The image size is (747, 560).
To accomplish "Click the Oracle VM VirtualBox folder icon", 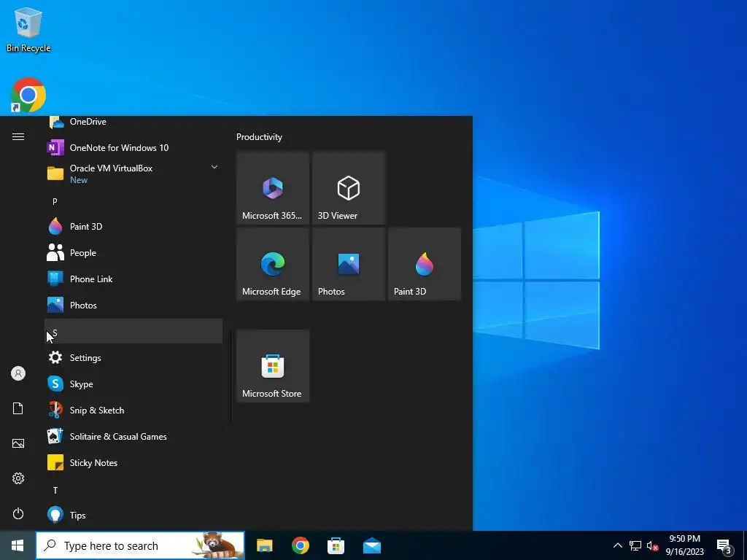I will tap(55, 174).
